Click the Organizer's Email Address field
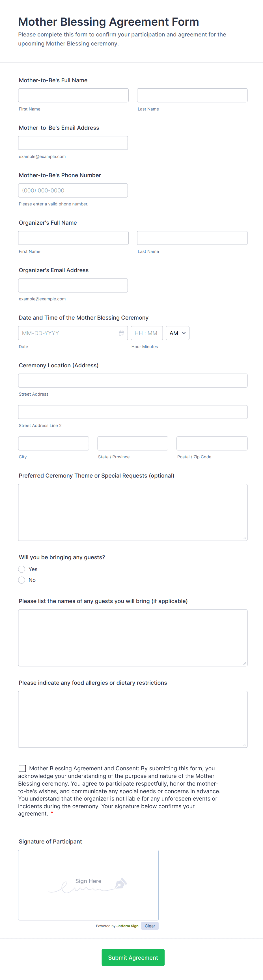 tap(73, 285)
